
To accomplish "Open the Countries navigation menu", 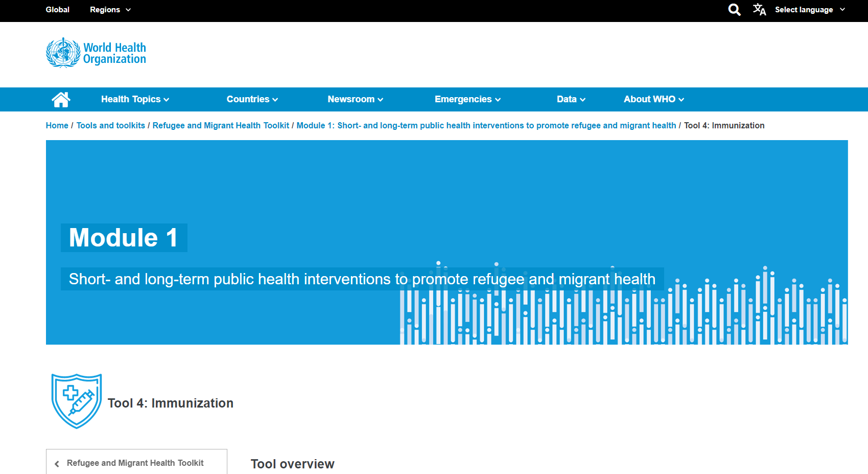I will pos(251,99).
